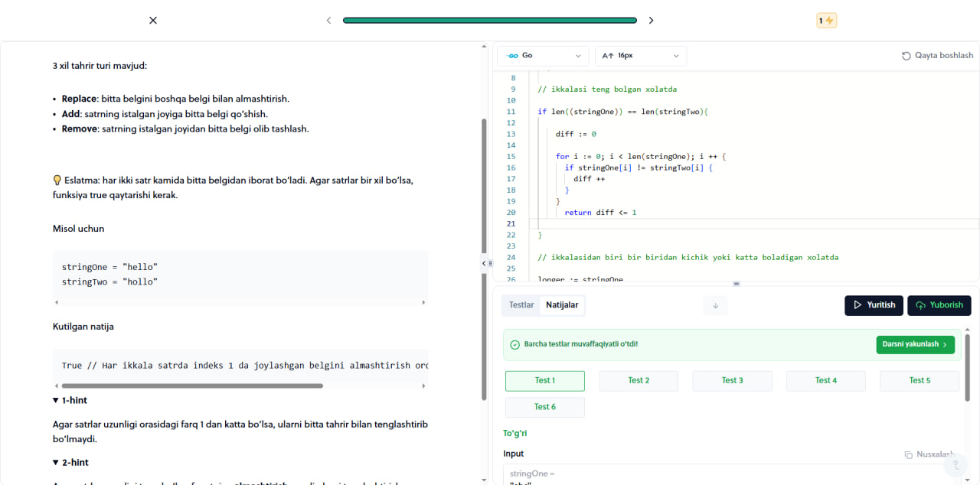Collapse the 1-hint section
This screenshot has width=980, height=485.
pos(70,400)
